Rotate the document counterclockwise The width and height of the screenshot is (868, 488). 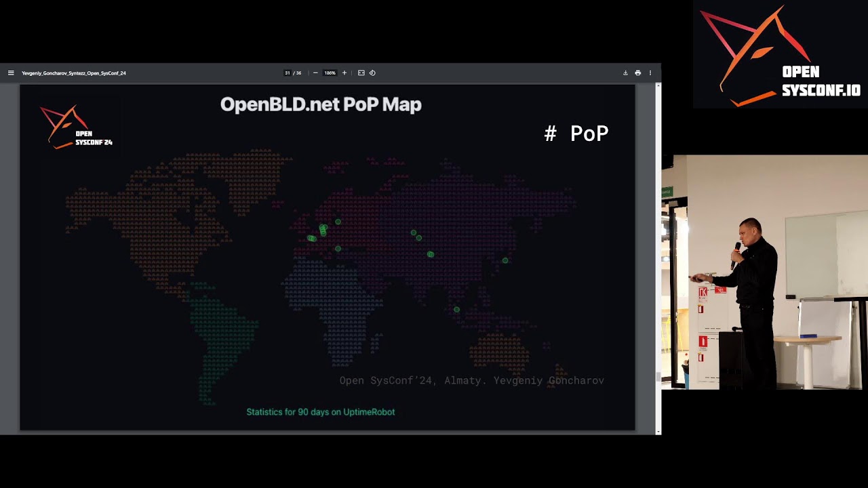coord(372,73)
